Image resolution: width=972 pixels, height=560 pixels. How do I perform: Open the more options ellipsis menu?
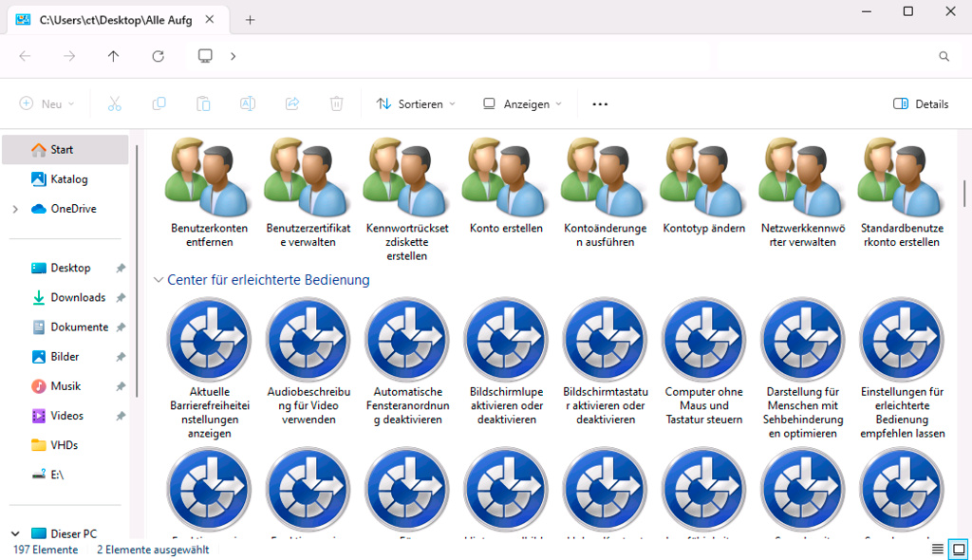pyautogui.click(x=600, y=104)
